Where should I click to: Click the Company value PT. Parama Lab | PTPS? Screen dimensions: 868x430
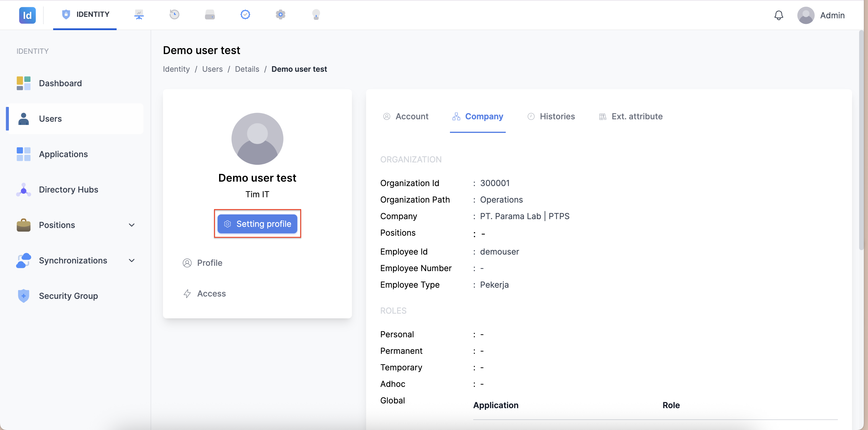525,216
